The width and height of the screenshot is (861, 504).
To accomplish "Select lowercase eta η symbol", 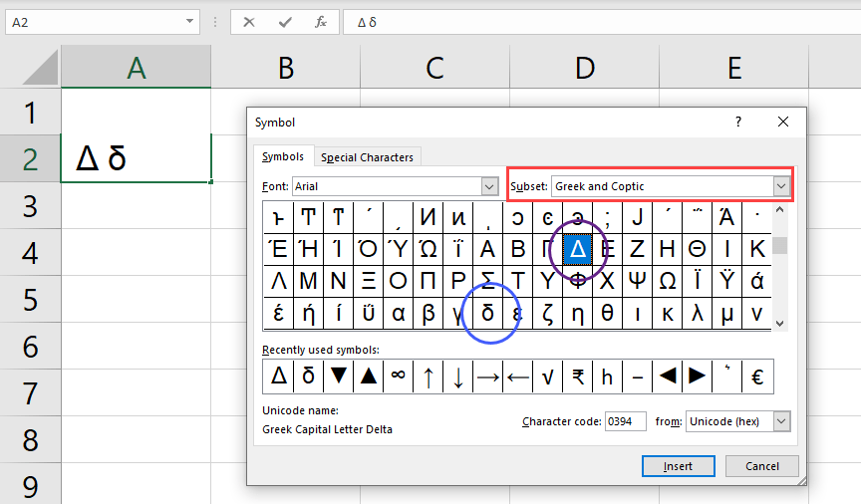I will pyautogui.click(x=578, y=313).
